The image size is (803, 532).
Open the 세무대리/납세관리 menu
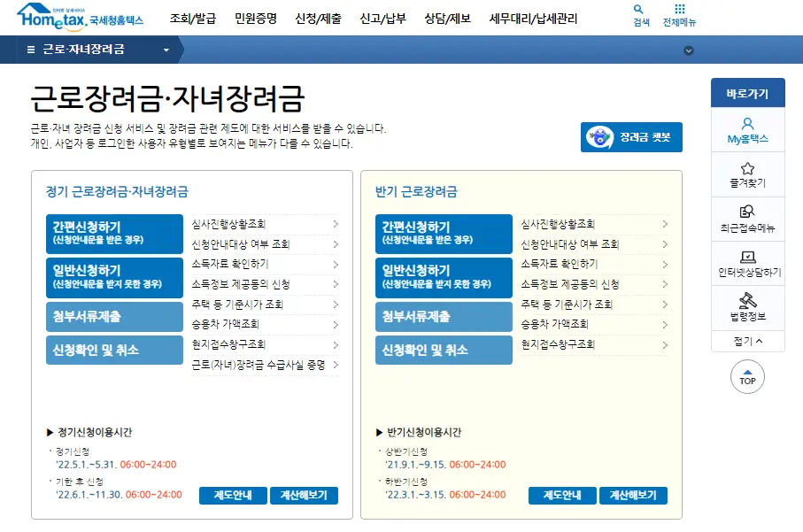click(532, 16)
